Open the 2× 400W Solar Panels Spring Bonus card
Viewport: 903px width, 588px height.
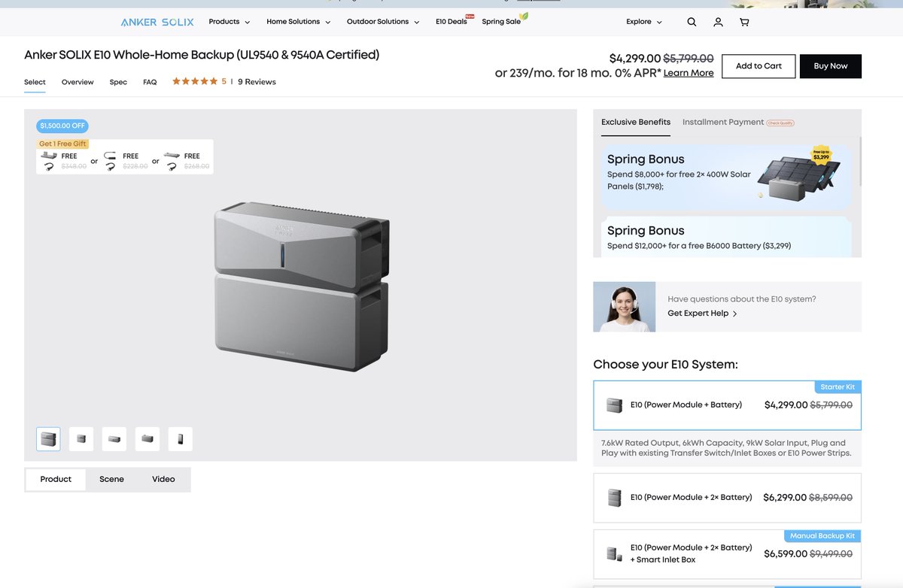(x=727, y=177)
